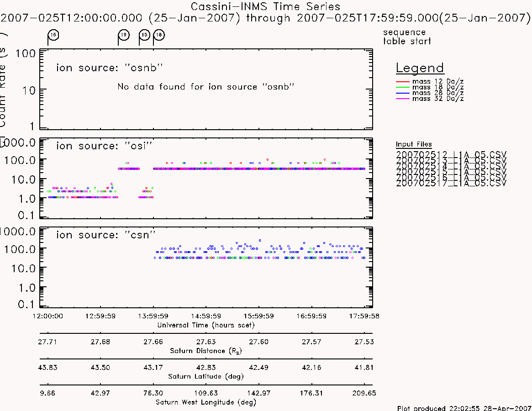Click the 'No data found' message in the osnb panel
The height and width of the screenshot is (411, 532).
pos(205,87)
